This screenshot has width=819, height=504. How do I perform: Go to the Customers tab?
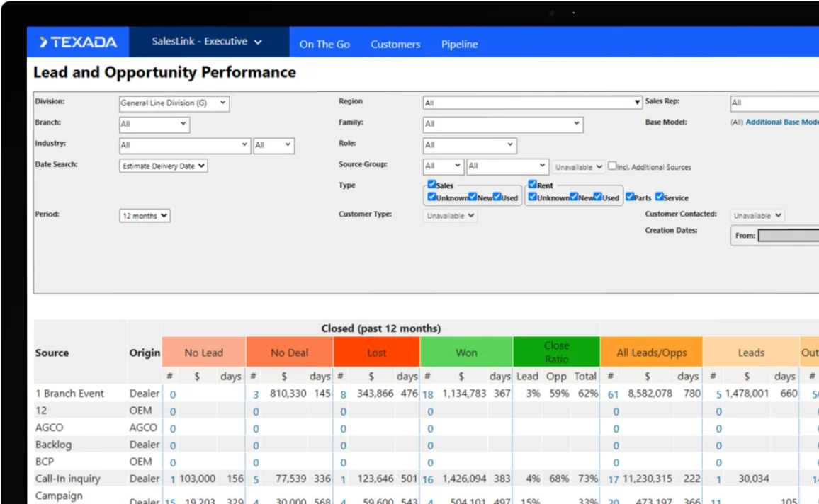click(x=395, y=45)
